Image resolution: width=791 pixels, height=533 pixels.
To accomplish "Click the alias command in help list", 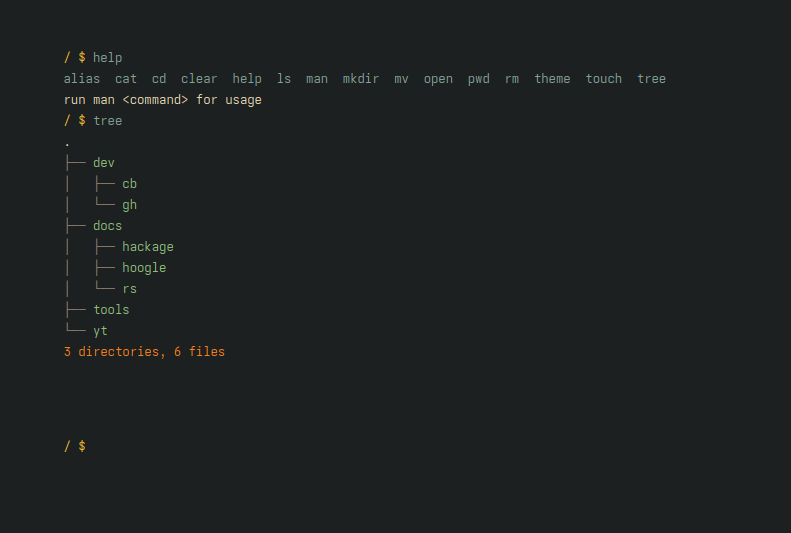I will pyautogui.click(x=82, y=79).
